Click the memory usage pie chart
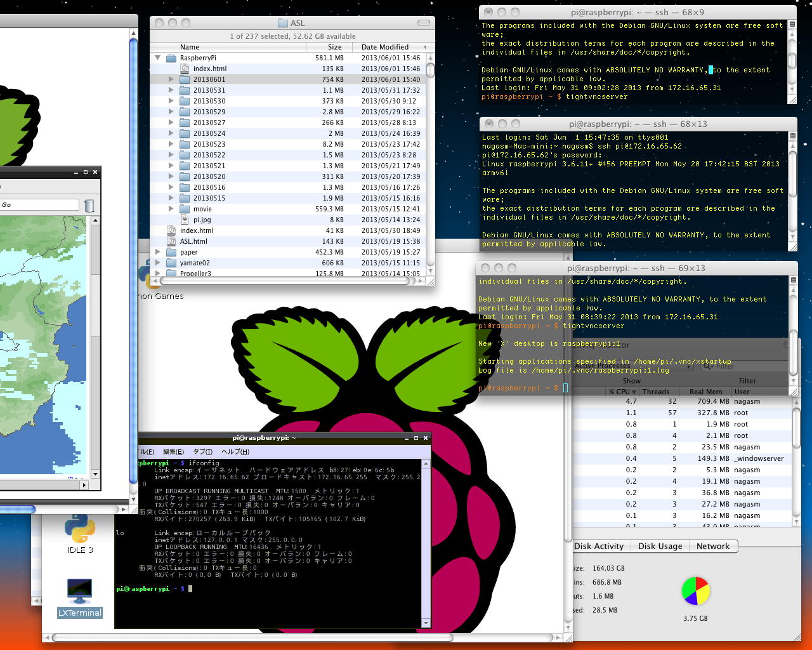 [x=695, y=591]
